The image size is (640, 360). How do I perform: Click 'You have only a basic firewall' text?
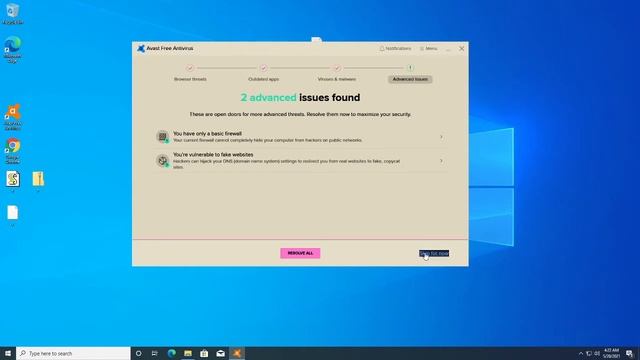(x=207, y=133)
